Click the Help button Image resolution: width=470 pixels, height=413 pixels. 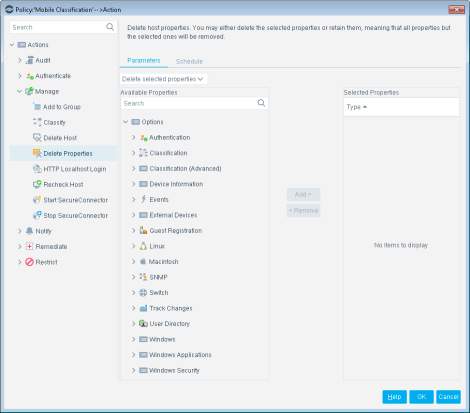coord(394,397)
